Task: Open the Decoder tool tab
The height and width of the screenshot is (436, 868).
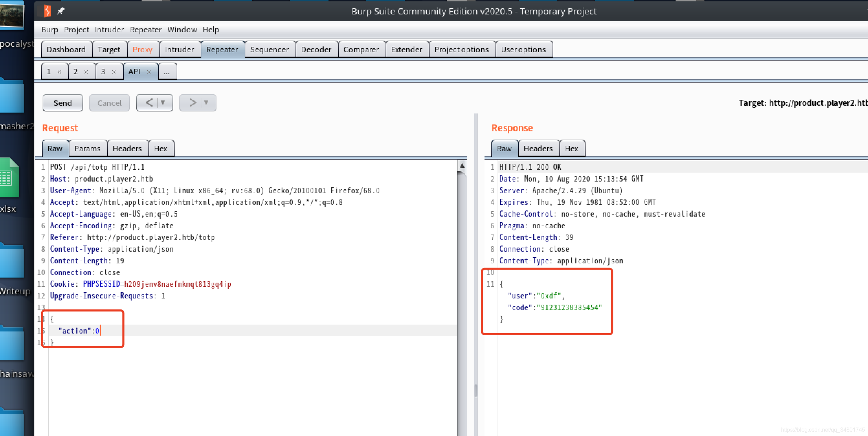Action: 316,50
